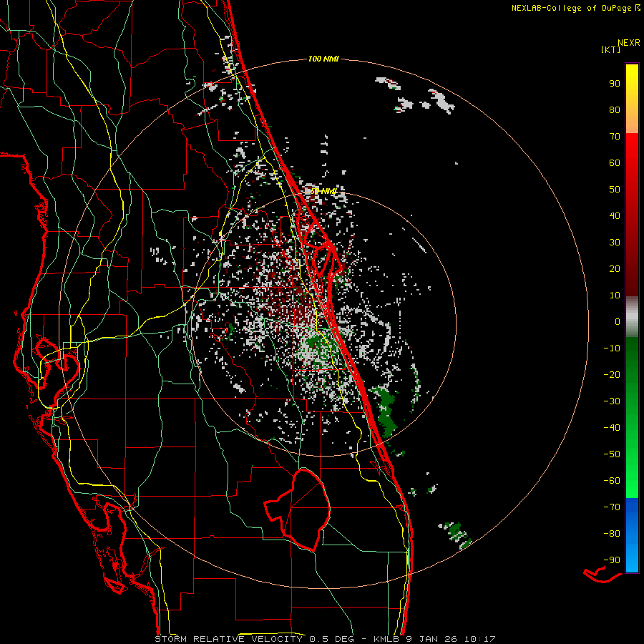Click the -50 value on the velocity scale
644x644 pixels.
(x=612, y=454)
